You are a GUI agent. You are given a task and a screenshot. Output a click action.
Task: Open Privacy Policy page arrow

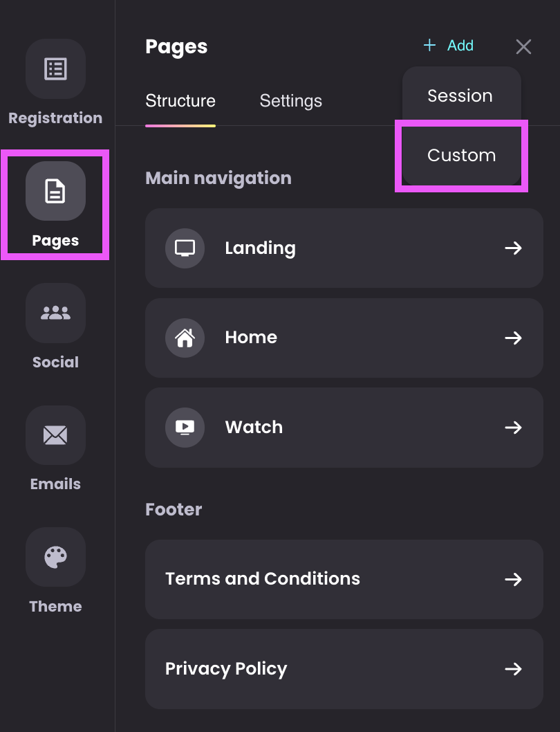513,669
